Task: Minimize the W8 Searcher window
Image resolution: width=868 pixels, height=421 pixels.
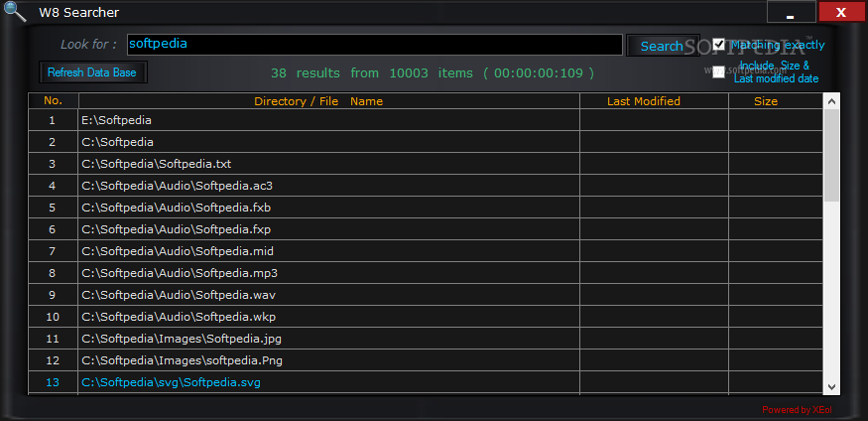Action: 791,12
